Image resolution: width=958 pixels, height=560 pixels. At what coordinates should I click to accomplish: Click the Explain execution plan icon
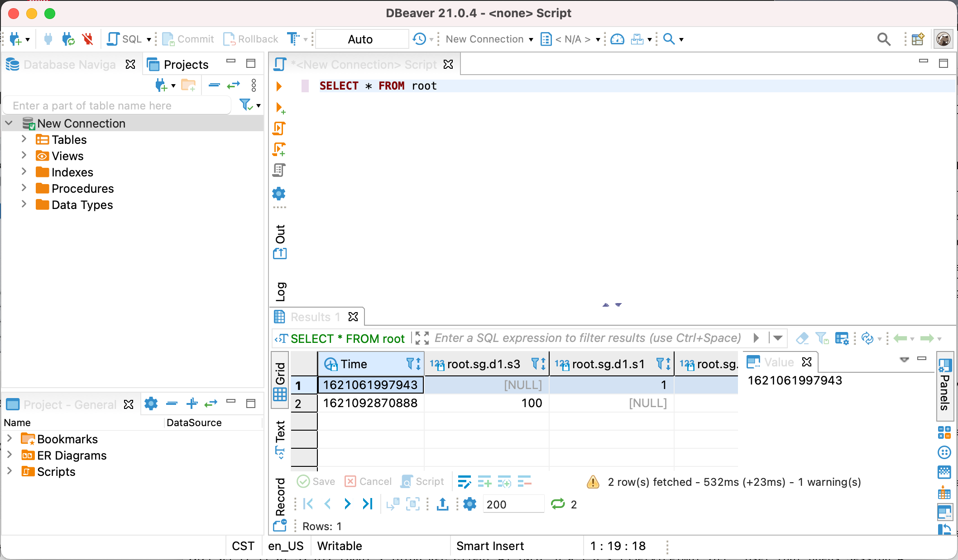[279, 170]
